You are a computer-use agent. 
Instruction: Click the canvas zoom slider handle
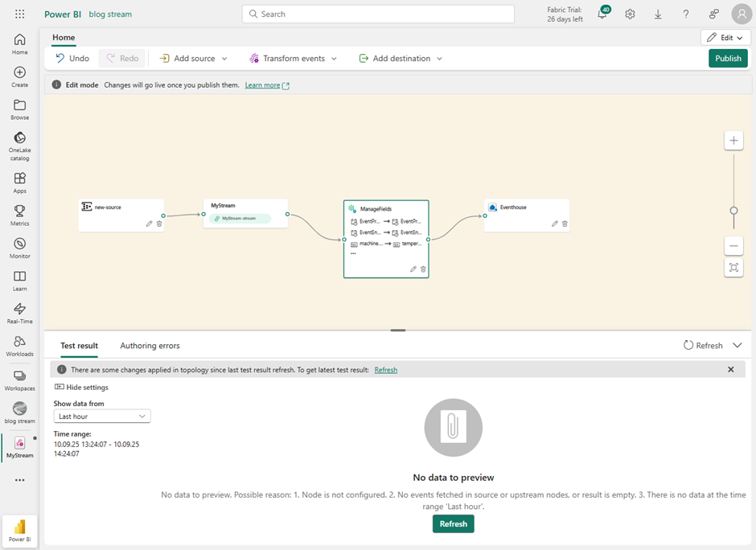[x=733, y=211]
